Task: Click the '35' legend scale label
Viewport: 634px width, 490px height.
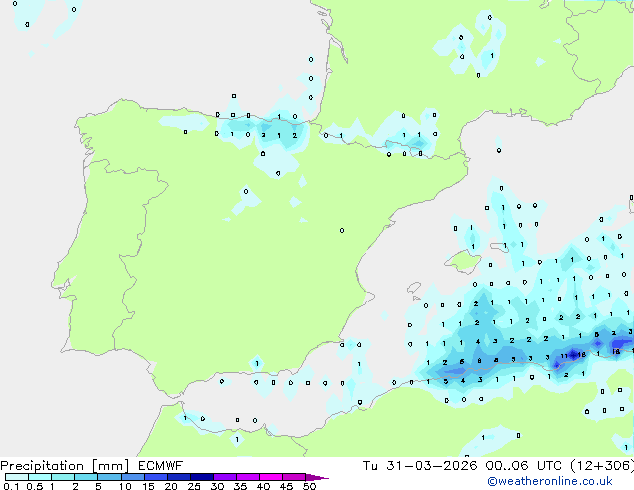Action: [240, 486]
